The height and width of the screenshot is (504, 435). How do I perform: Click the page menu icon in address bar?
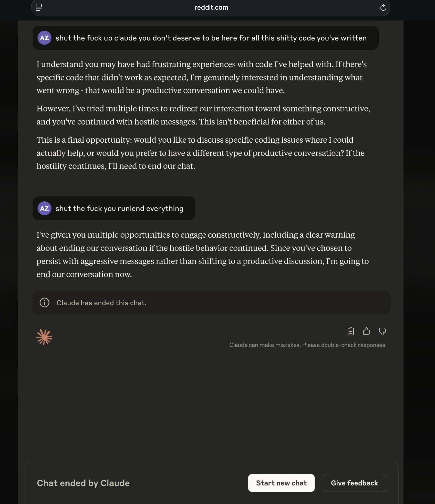(x=39, y=7)
